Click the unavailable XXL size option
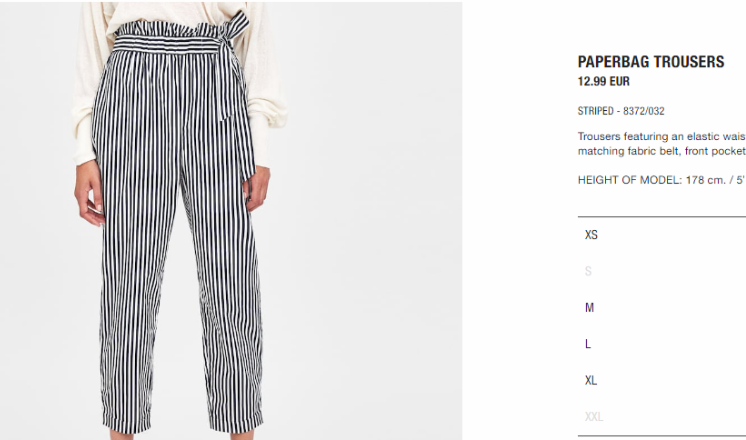746x440 pixels. point(662,417)
